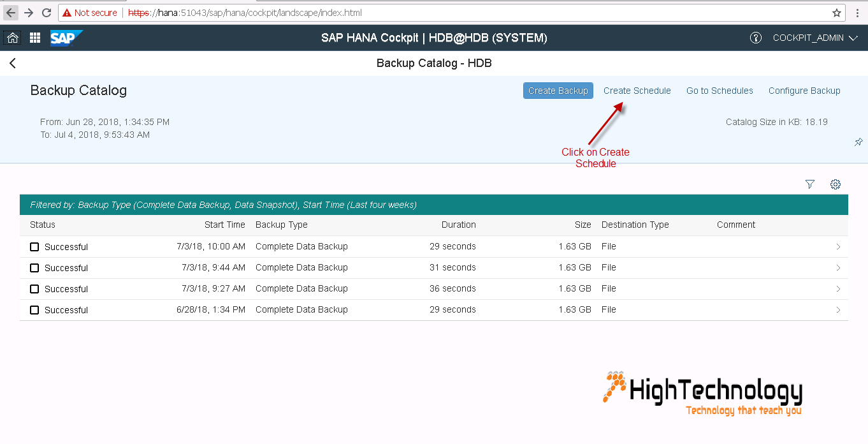
Task: Click the 'From: Jun 28, 2018, 1:34:35 PM' text
Action: (105, 122)
